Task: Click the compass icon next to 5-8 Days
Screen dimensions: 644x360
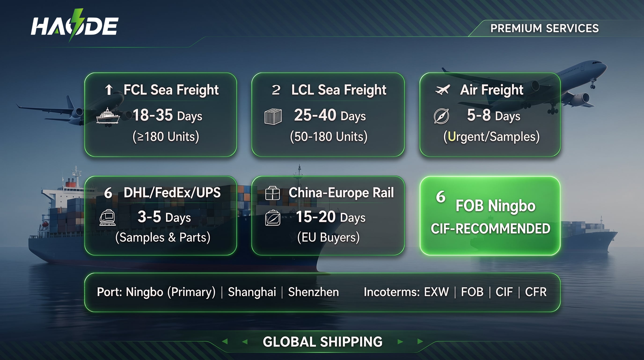Action: [441, 116]
